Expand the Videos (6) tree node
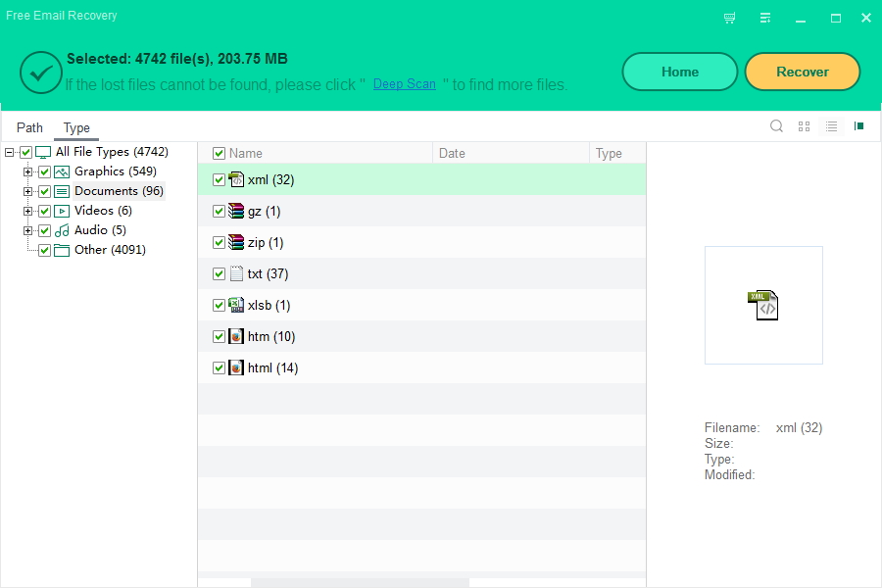Viewport: 882px width, 588px height. (28, 211)
